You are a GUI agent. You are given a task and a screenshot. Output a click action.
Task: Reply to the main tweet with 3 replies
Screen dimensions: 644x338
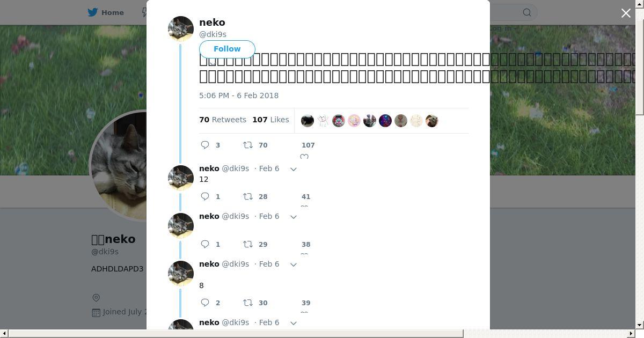210,145
